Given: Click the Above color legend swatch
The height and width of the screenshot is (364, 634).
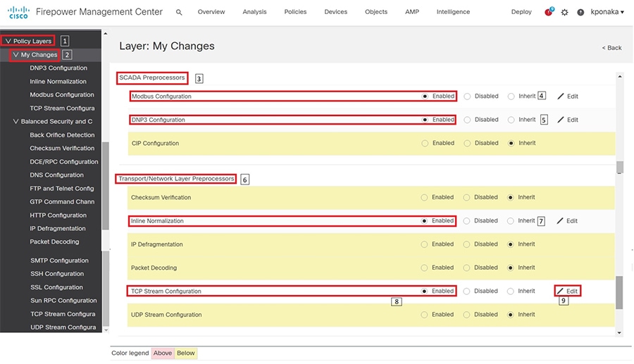Looking at the screenshot, I should (x=163, y=353).
